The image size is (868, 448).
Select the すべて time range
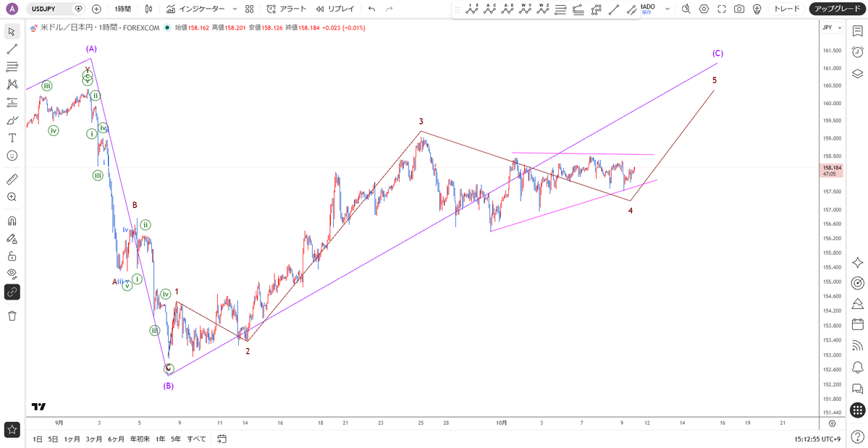(x=196, y=439)
